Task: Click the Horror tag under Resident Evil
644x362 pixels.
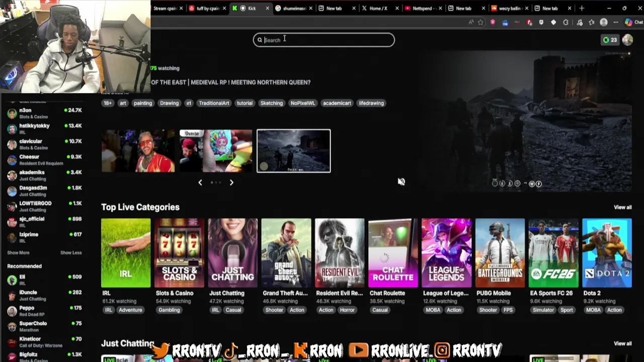Action: click(347, 310)
